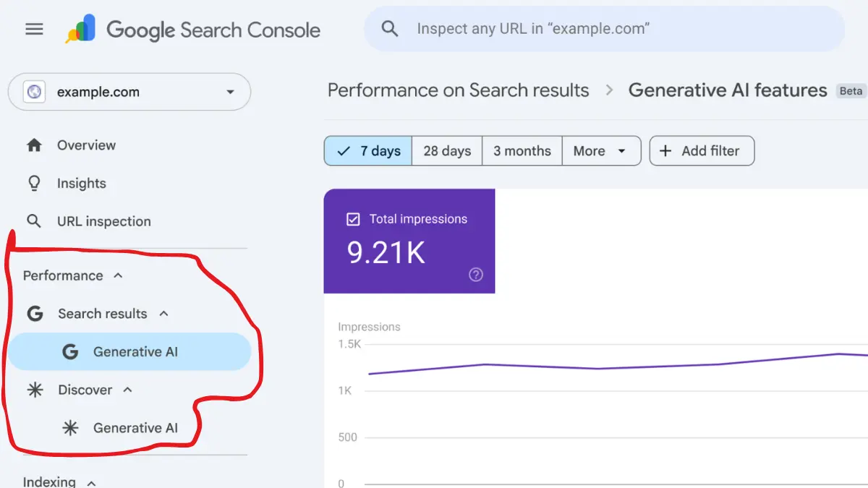The height and width of the screenshot is (488, 868).
Task: Click the Generative AI features page title
Action: click(728, 90)
